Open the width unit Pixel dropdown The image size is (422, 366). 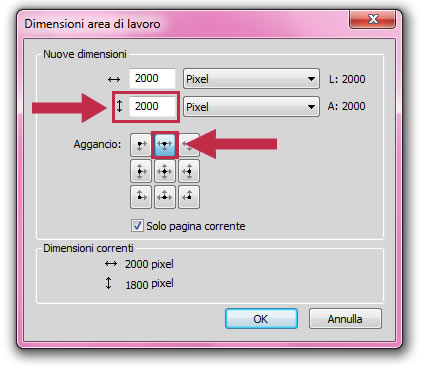click(251, 79)
